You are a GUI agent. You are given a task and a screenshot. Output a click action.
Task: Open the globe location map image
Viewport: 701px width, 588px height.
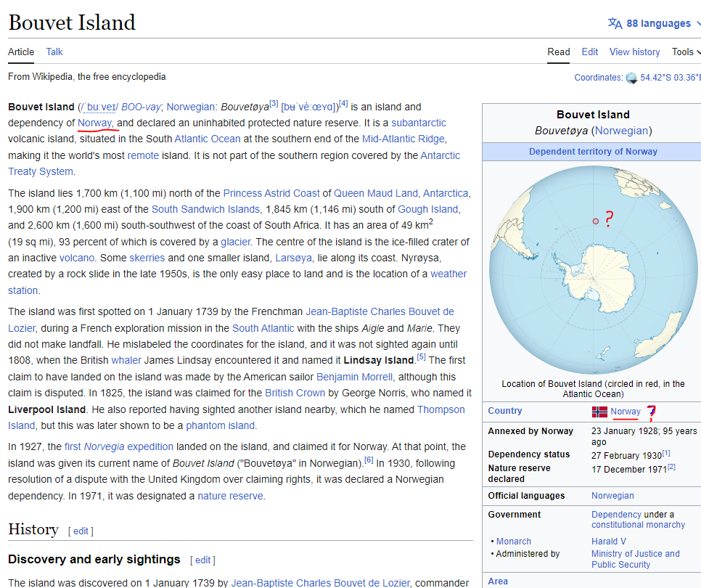[593, 269]
